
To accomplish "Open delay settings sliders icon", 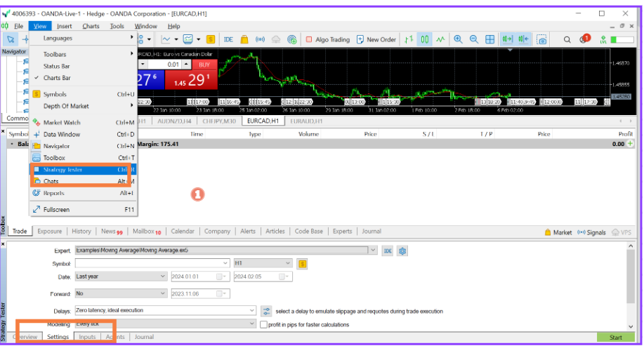I will click(266, 311).
